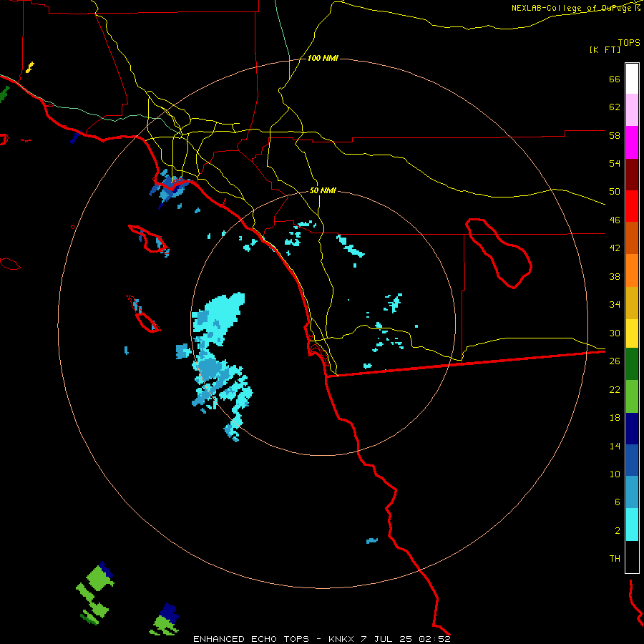The height and width of the screenshot is (644, 644).
Task: Click the '26' scale label
Action: click(615, 361)
